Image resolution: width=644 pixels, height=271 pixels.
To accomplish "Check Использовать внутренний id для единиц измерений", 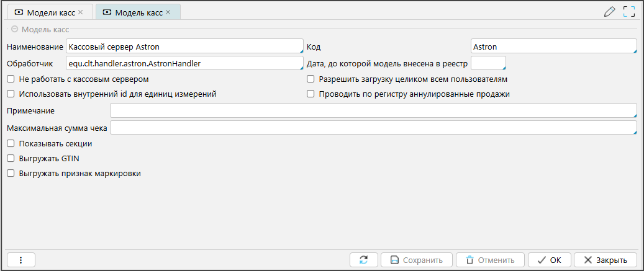I will click(11, 94).
